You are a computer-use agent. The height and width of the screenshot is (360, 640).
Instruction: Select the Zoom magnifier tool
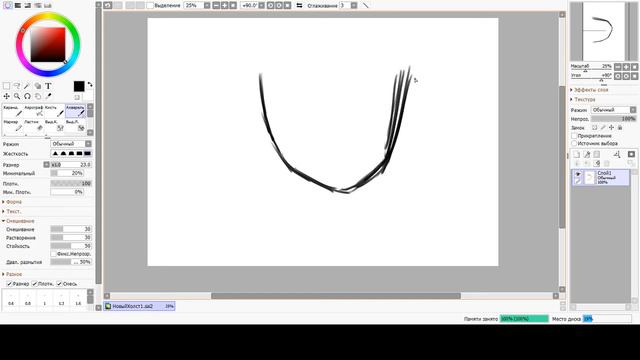[x=17, y=96]
